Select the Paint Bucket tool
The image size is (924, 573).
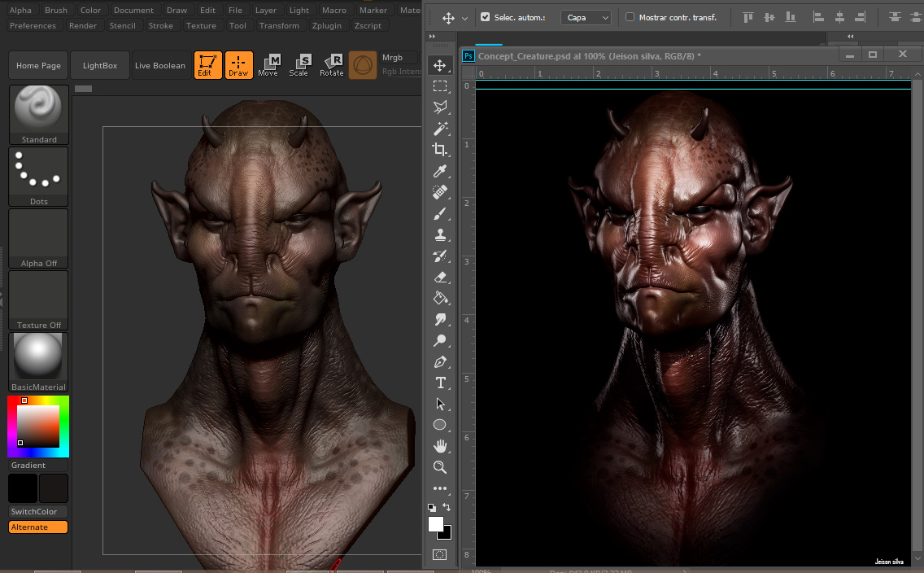439,298
